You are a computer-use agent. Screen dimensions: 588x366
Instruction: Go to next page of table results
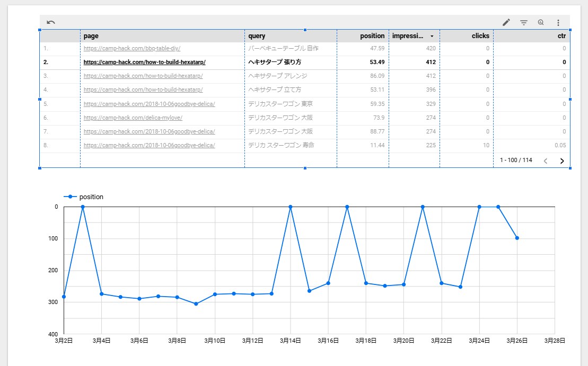pos(561,160)
